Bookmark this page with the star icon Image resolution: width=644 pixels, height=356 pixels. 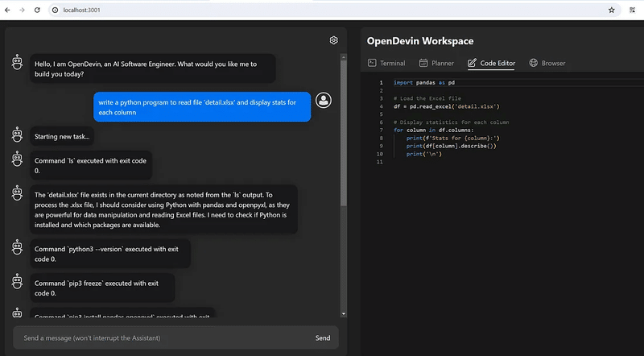(x=612, y=10)
